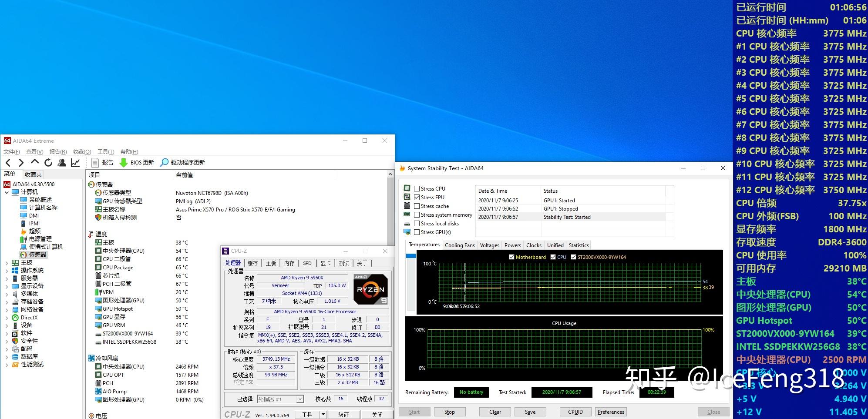Switch to CPU-Z 缓存 tab
Image resolution: width=868 pixels, height=419 pixels.
coord(252,263)
